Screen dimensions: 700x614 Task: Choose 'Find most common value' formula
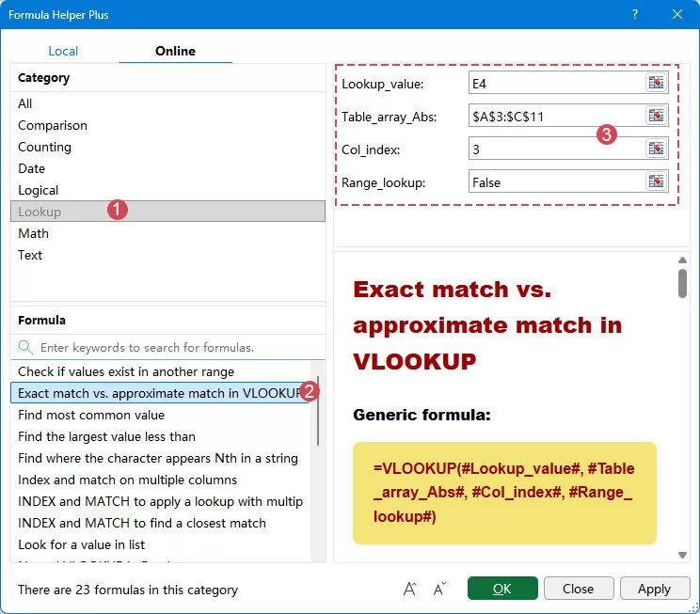click(91, 415)
